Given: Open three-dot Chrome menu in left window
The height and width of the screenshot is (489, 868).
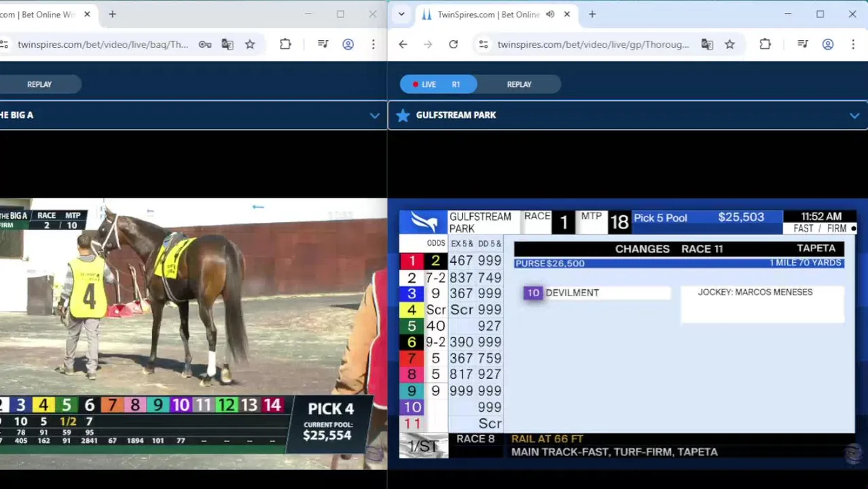Looking at the screenshot, I should 373,45.
